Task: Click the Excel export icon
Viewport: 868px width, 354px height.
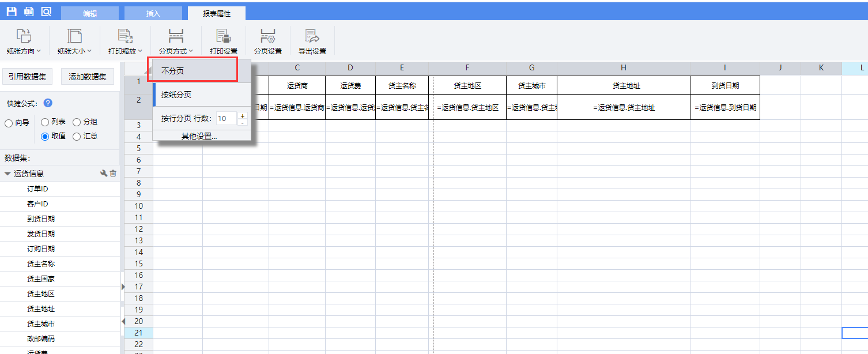Action: tap(29, 12)
